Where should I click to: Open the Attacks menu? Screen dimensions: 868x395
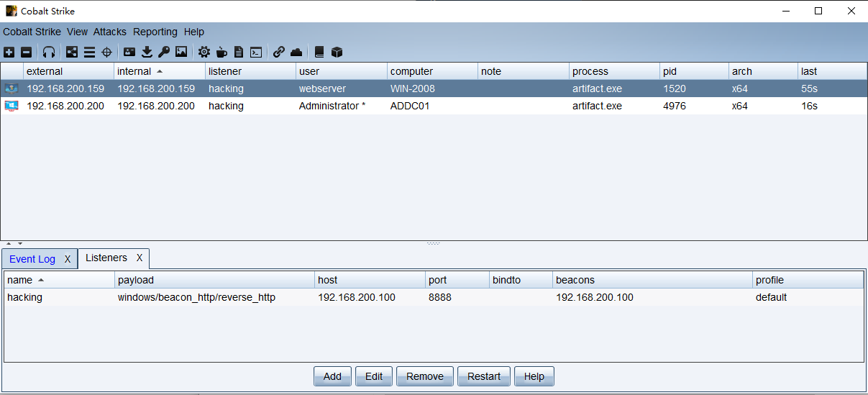[110, 32]
